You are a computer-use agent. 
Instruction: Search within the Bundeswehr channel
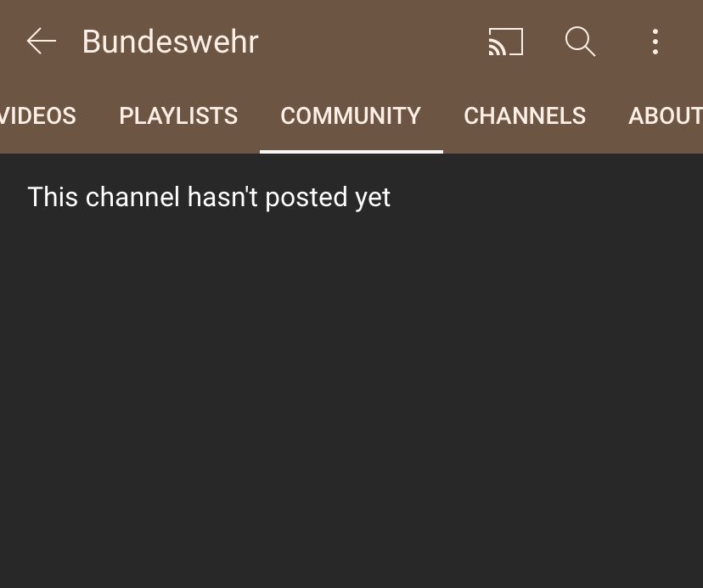tap(580, 42)
